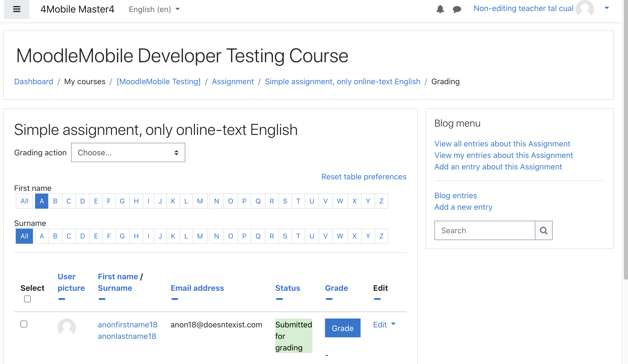This screenshot has width=628, height=364.
Task: Click the page vertical scrollbar
Action: click(x=626, y=140)
